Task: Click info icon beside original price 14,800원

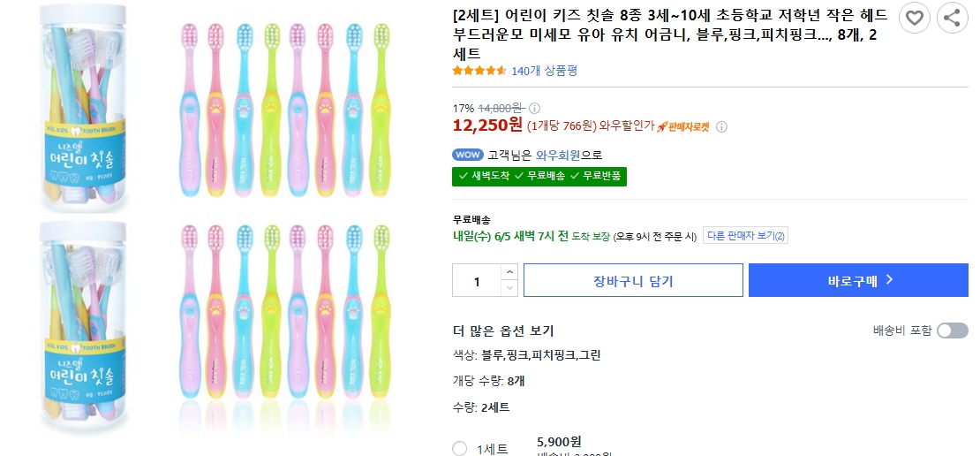Action: (x=534, y=108)
